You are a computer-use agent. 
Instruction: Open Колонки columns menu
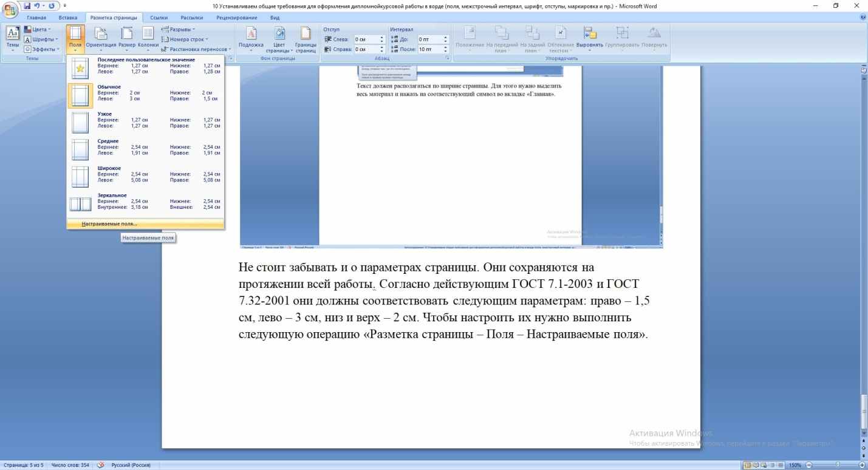tap(148, 38)
